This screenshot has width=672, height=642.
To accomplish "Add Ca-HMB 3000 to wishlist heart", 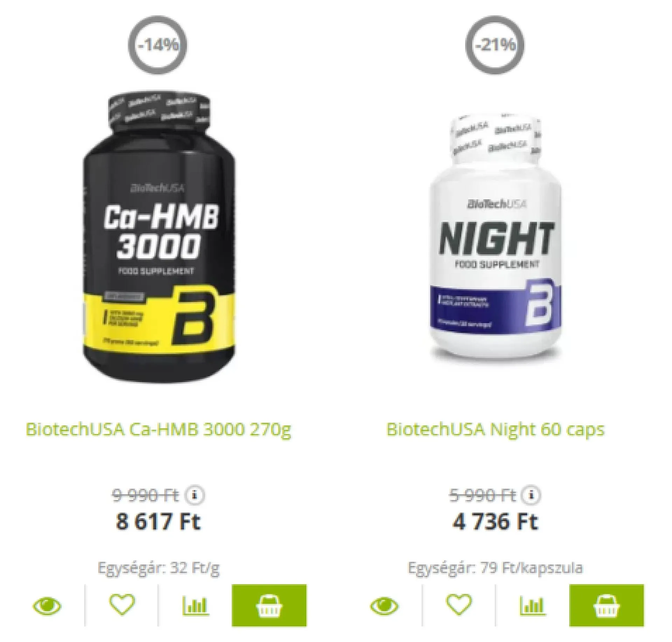I will coord(122,605).
